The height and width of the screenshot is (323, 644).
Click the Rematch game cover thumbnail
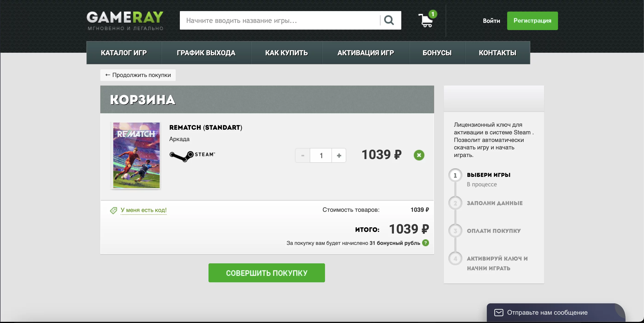[136, 155]
